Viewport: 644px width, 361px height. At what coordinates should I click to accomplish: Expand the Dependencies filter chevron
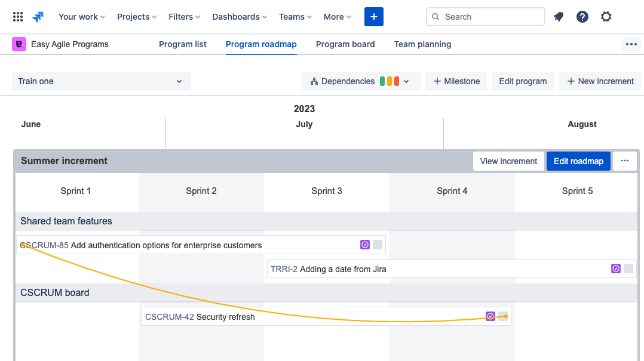coord(405,81)
